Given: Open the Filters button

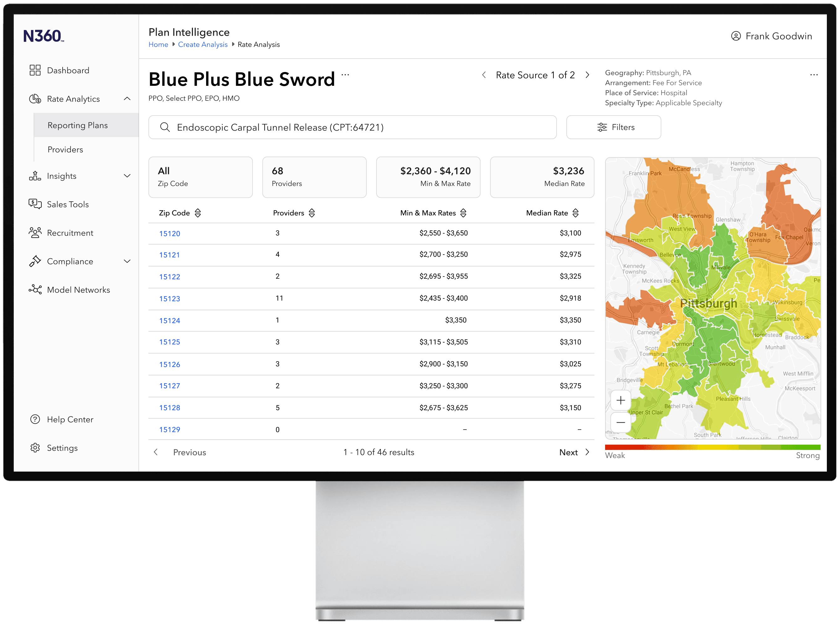Looking at the screenshot, I should 613,127.
